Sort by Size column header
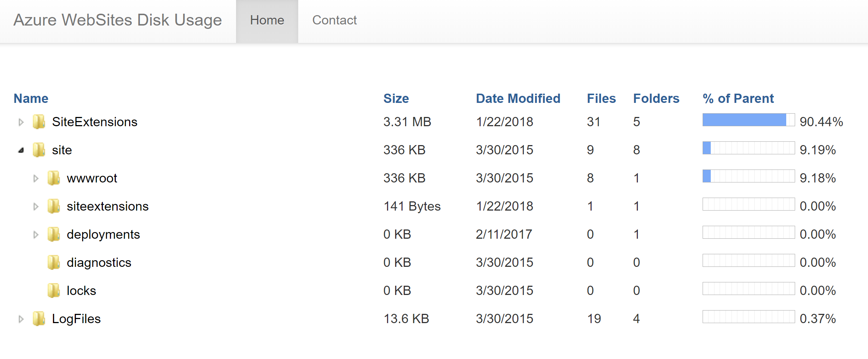 [x=396, y=98]
